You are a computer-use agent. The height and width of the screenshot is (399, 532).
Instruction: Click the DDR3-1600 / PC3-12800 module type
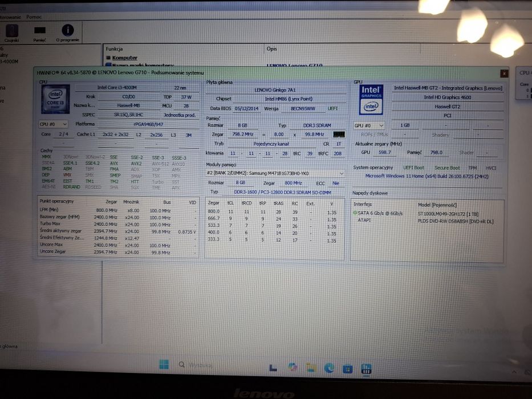click(x=282, y=193)
